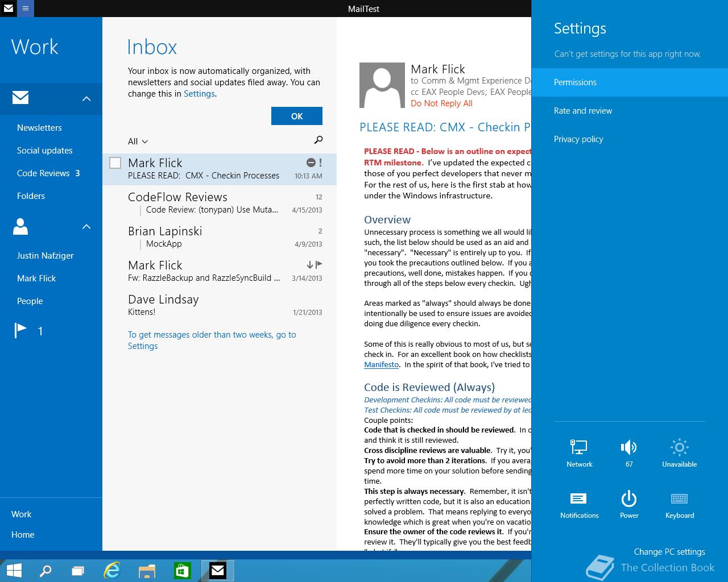Open Newsletters folder
The height and width of the screenshot is (582, 728).
(39, 127)
